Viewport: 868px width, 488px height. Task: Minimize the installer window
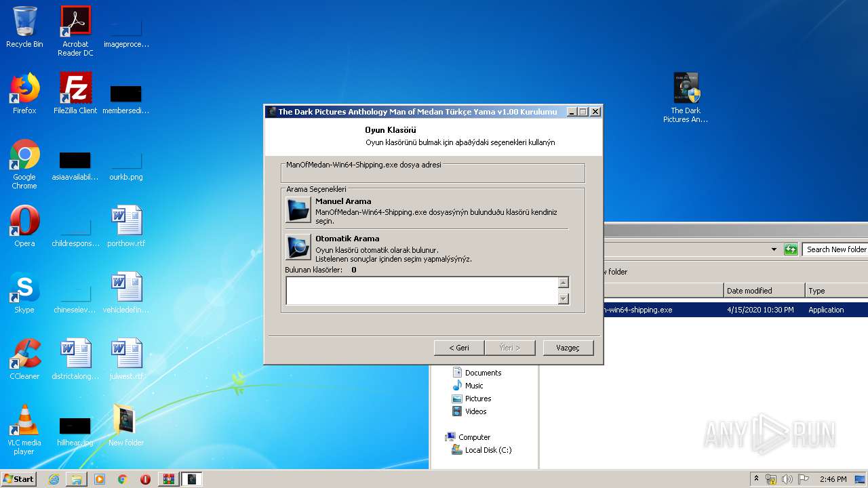[x=572, y=112]
